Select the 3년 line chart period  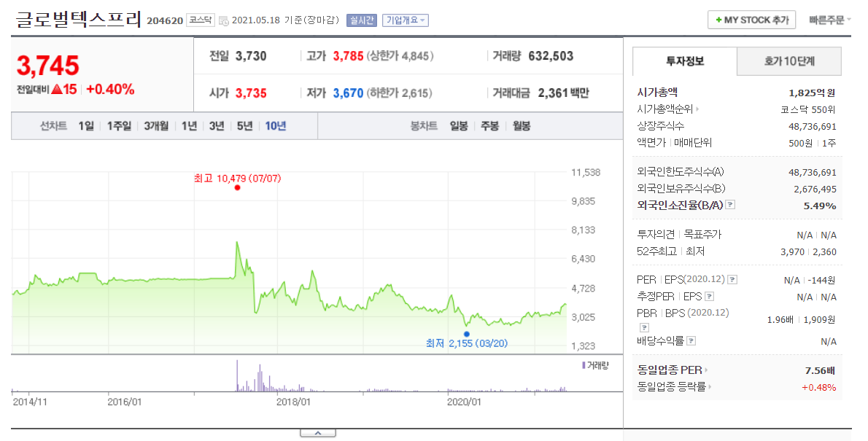click(217, 126)
